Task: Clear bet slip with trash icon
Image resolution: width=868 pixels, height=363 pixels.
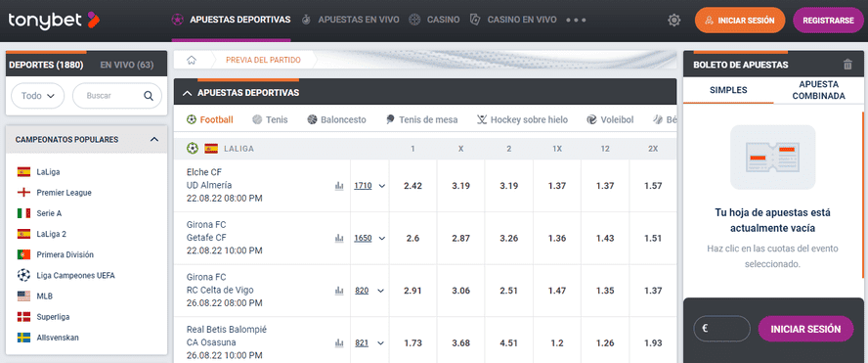Action: [847, 65]
